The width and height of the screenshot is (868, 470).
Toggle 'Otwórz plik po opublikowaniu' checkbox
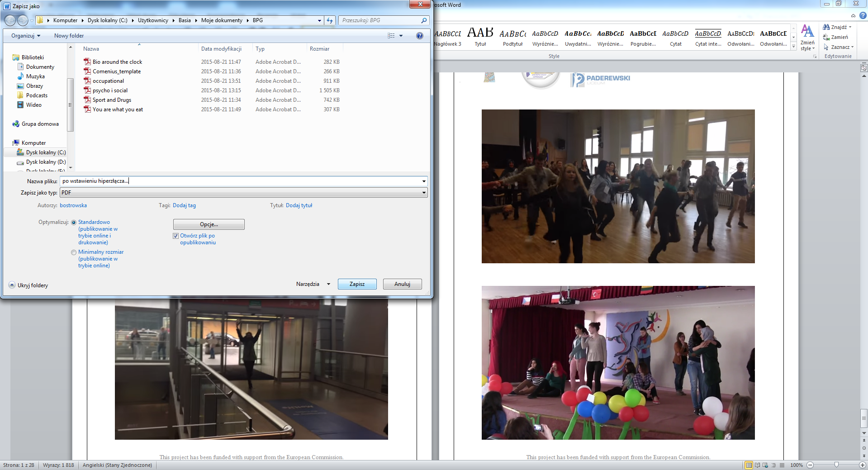tap(175, 236)
